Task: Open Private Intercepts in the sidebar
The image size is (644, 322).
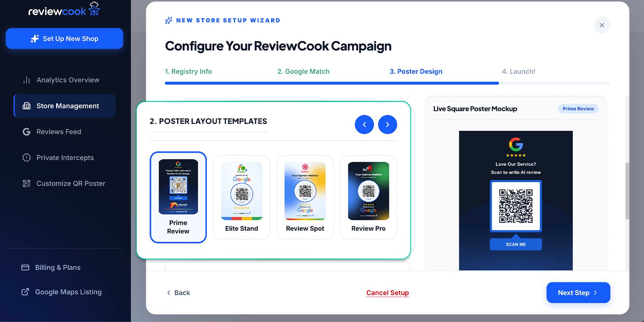Action: tap(64, 158)
